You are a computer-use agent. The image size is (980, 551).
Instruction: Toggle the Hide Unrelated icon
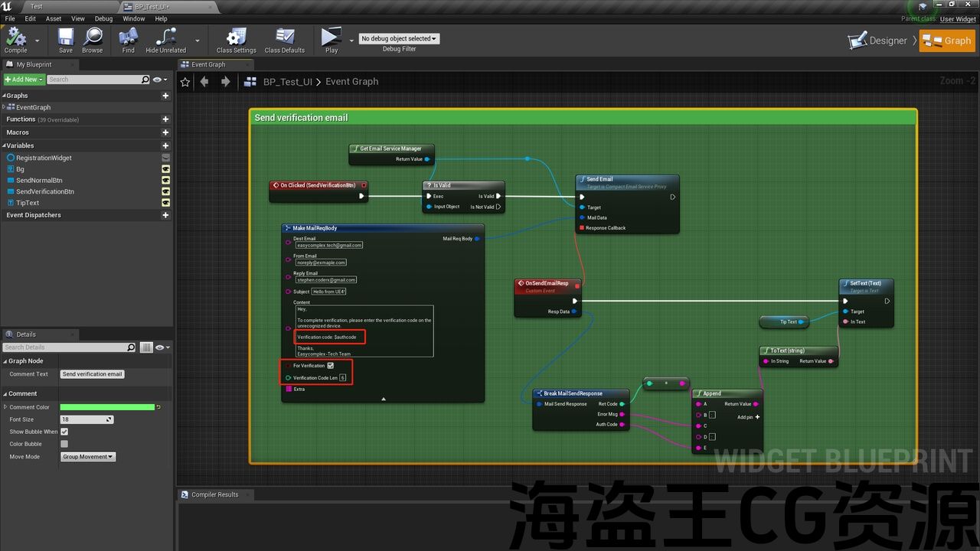pyautogui.click(x=165, y=38)
